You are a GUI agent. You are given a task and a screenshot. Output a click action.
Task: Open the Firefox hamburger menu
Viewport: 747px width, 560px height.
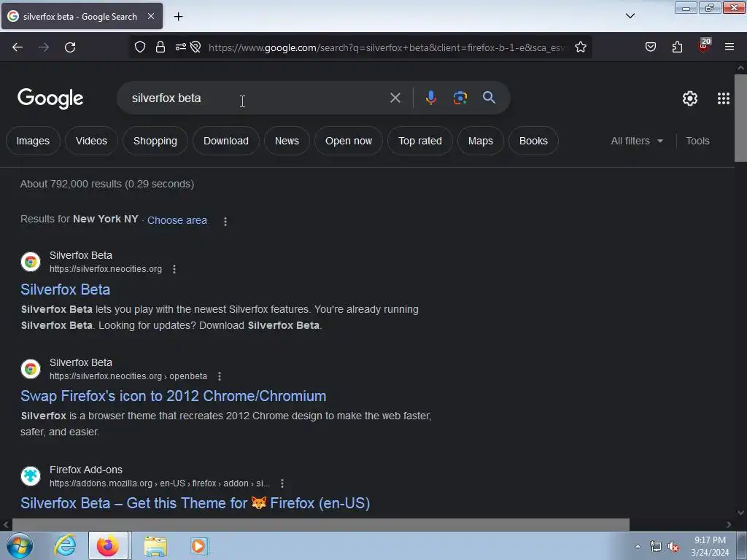point(729,47)
